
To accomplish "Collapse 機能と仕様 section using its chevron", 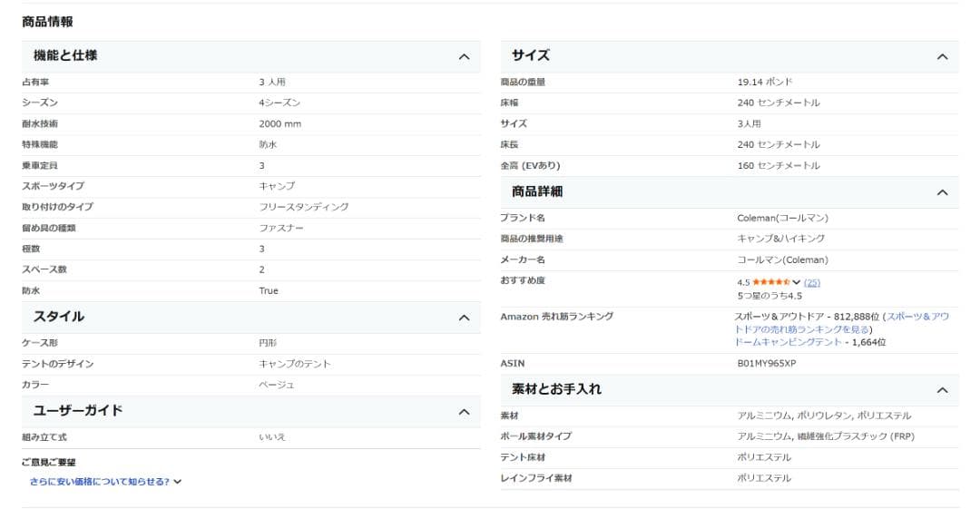I will click(x=464, y=56).
